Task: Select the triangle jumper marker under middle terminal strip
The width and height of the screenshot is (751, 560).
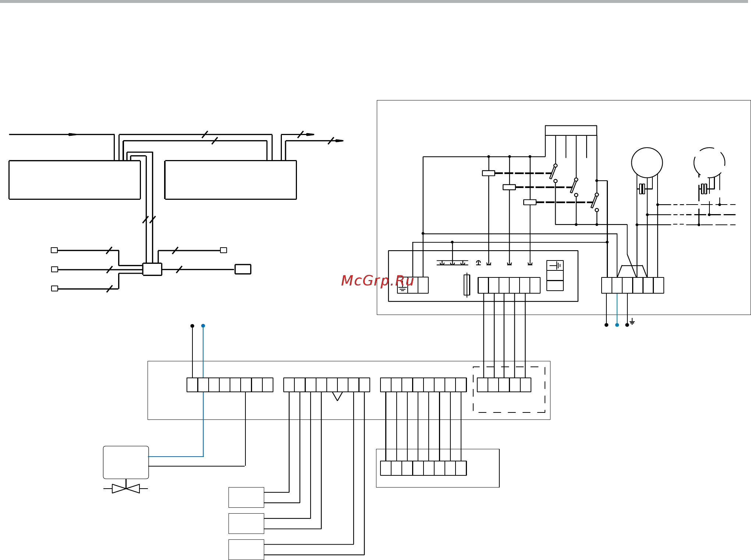Action: (x=337, y=396)
